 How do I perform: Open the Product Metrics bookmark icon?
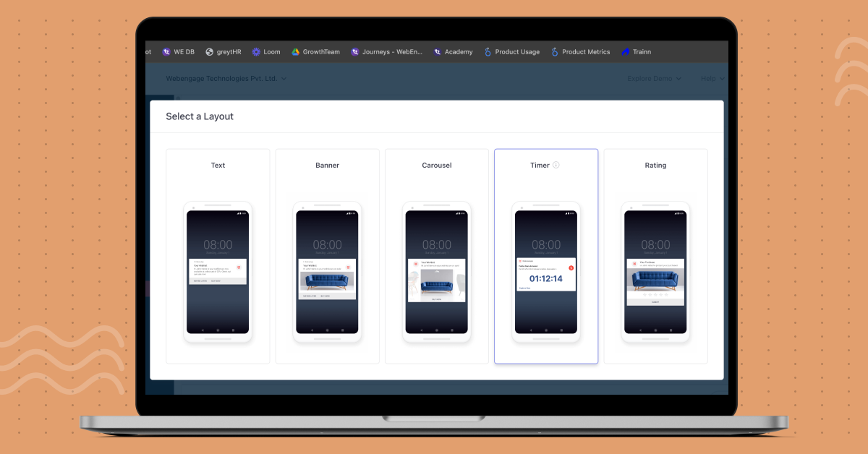555,52
